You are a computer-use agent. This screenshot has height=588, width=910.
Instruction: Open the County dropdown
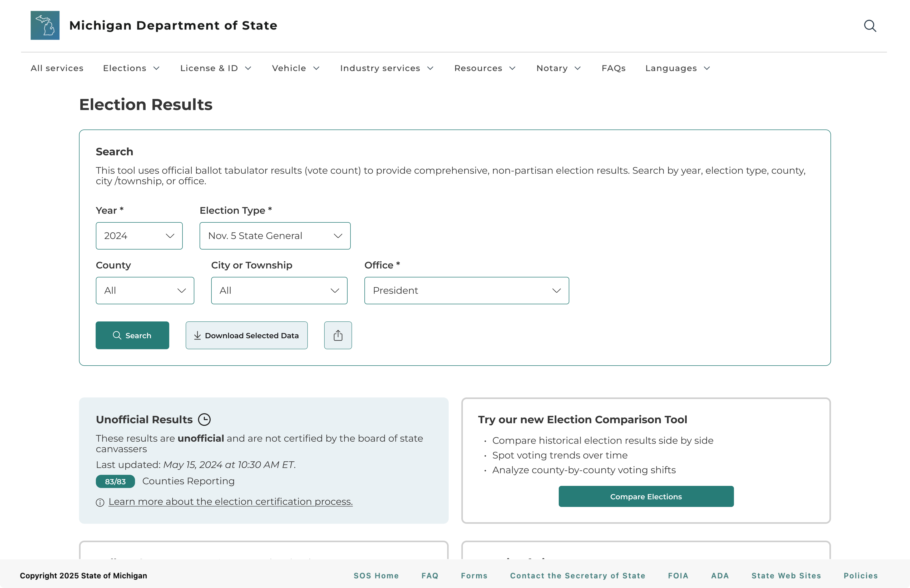[145, 291]
